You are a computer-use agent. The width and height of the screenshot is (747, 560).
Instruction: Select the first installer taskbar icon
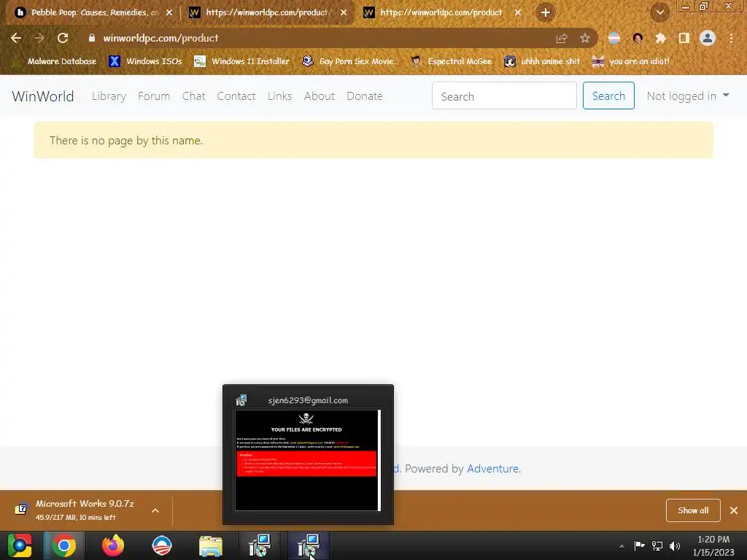tap(260, 545)
